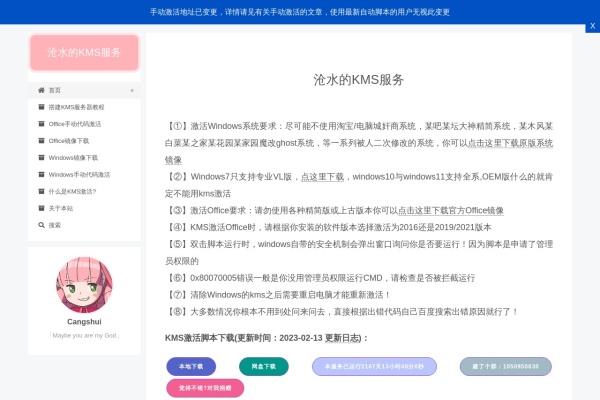This screenshot has height=400, width=600.
Task: Click the pink 沧水的KMS服务 site logo
Action: [84, 52]
